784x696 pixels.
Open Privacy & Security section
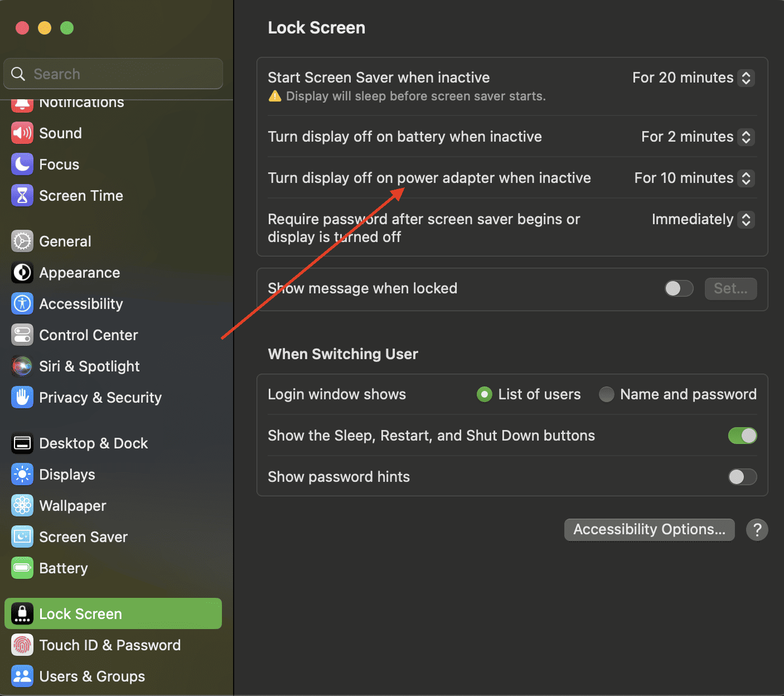click(22, 398)
